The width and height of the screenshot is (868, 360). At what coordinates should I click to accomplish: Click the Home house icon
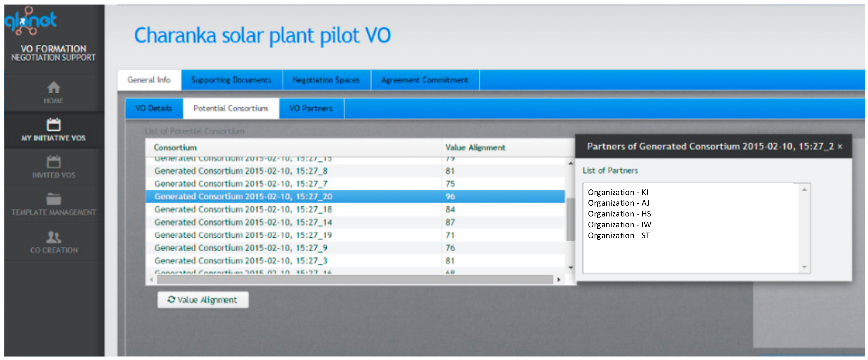pos(53,88)
